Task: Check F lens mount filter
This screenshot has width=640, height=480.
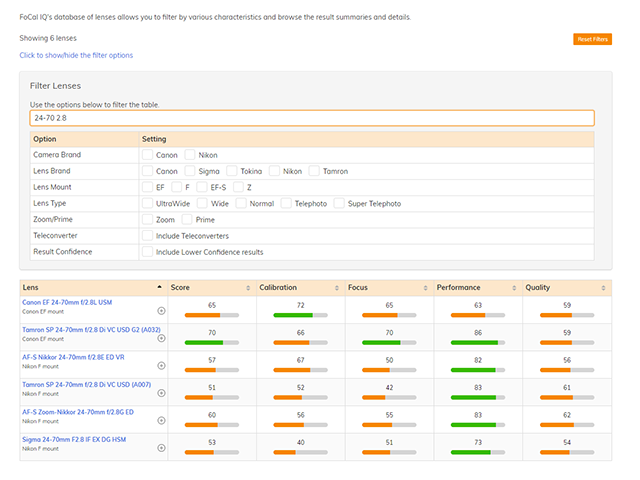Action: 177,187
